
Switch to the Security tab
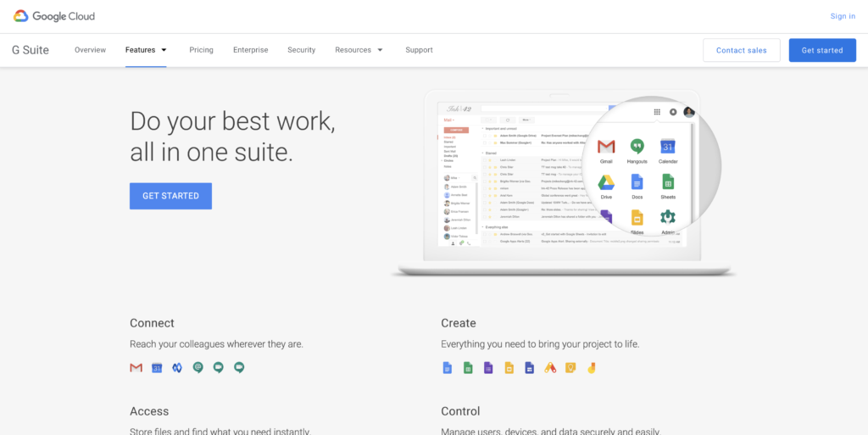[301, 50]
